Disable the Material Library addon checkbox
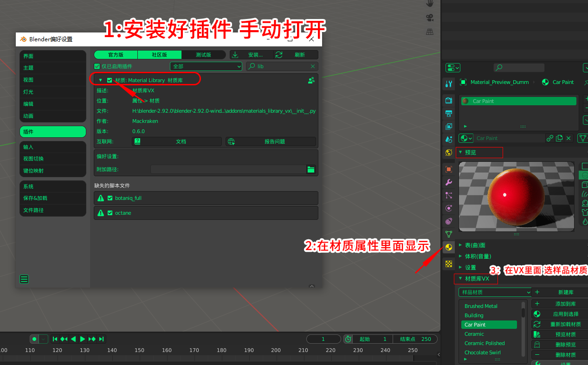Viewport: 588px width, 365px height. [x=110, y=80]
